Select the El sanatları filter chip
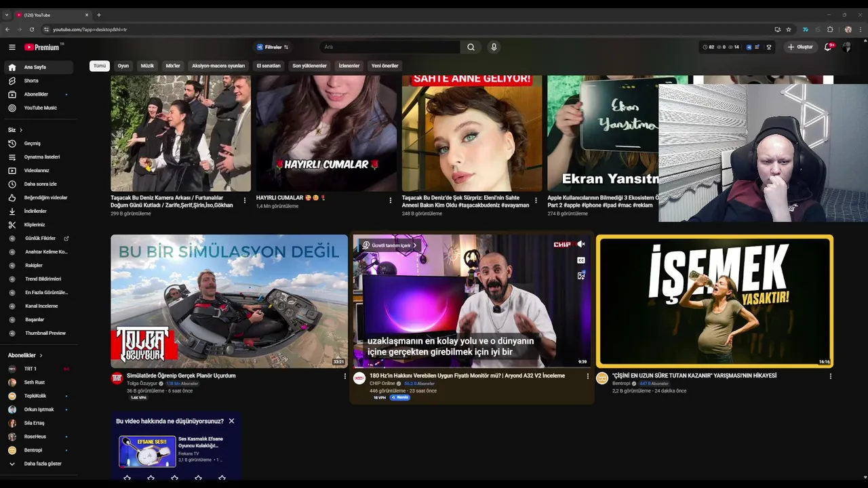This screenshot has height=488, width=868. click(269, 66)
